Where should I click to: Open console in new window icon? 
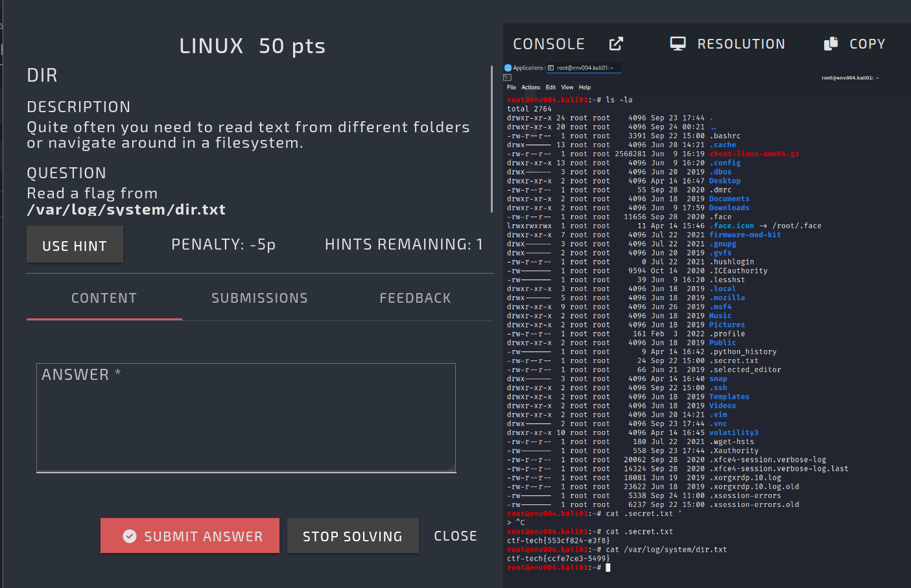click(x=616, y=44)
